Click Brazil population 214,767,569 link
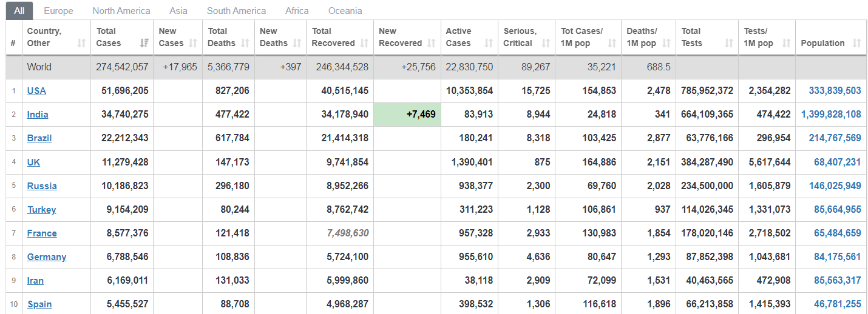This screenshot has height=314, width=868. click(x=835, y=138)
